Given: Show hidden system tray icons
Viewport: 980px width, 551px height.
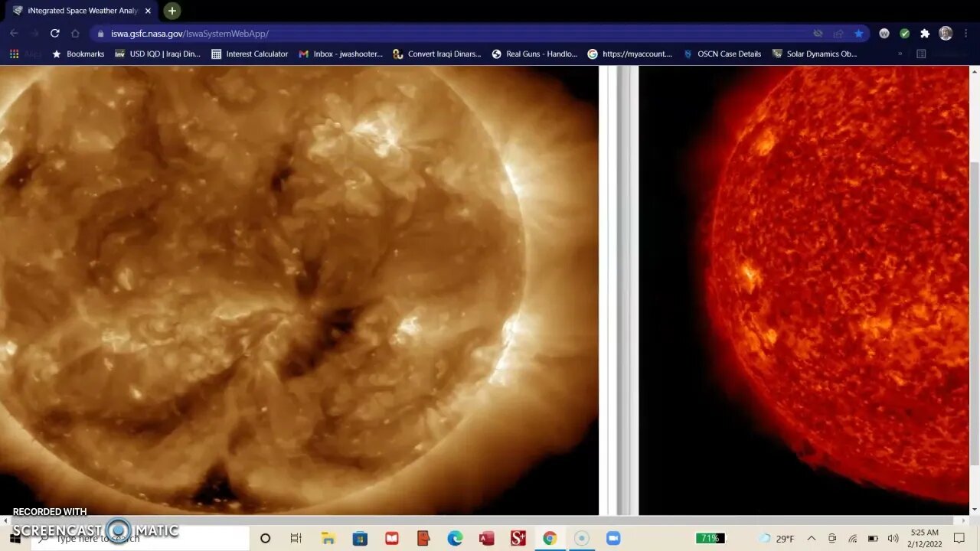Looking at the screenshot, I should click(812, 538).
